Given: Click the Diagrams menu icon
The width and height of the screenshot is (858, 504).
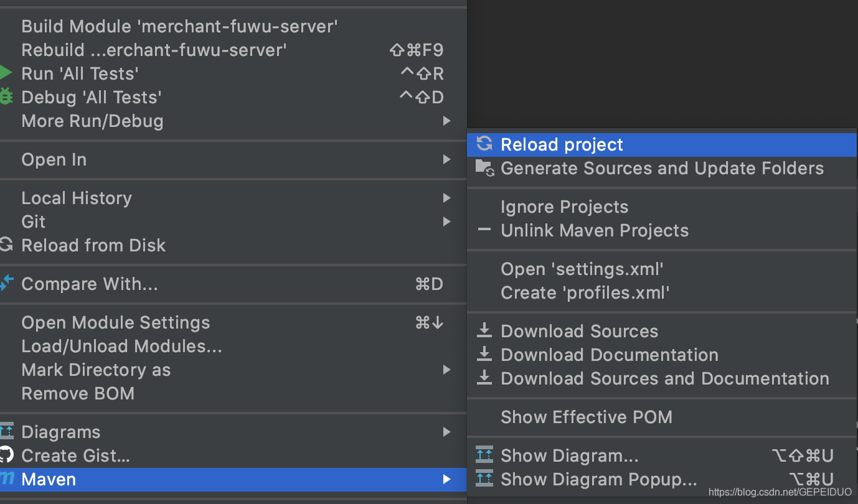Looking at the screenshot, I should [x=6, y=432].
